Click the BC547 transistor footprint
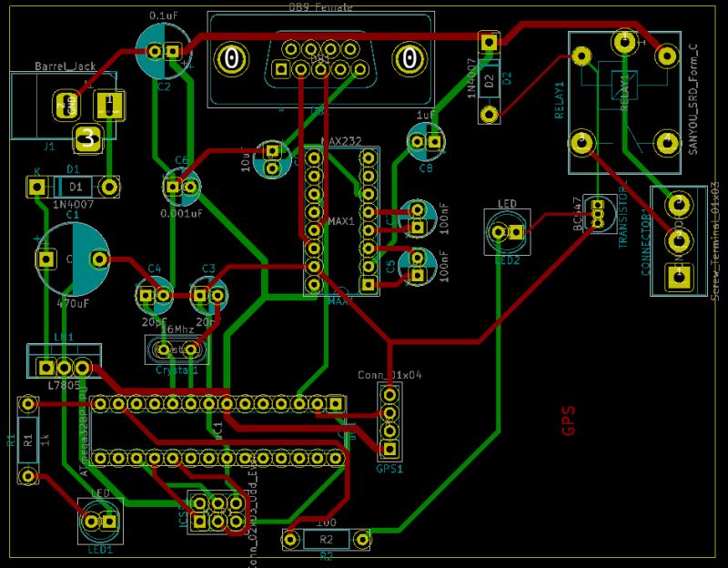 point(596,214)
